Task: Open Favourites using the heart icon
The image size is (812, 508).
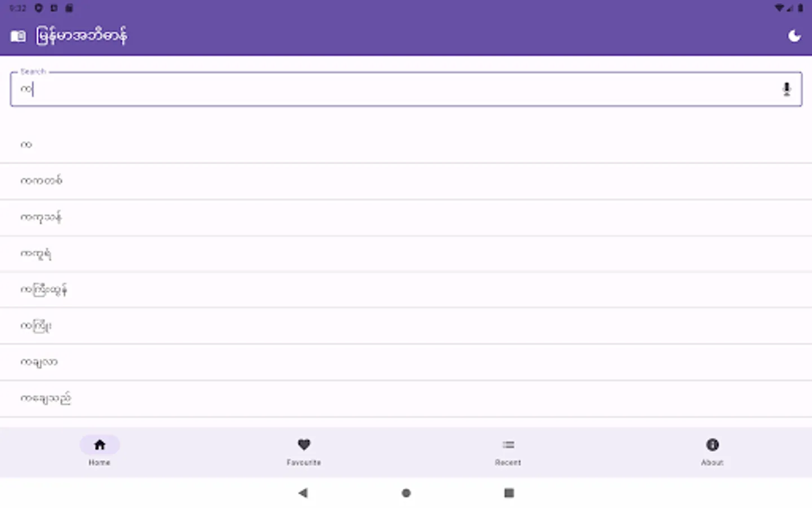Action: [304, 445]
